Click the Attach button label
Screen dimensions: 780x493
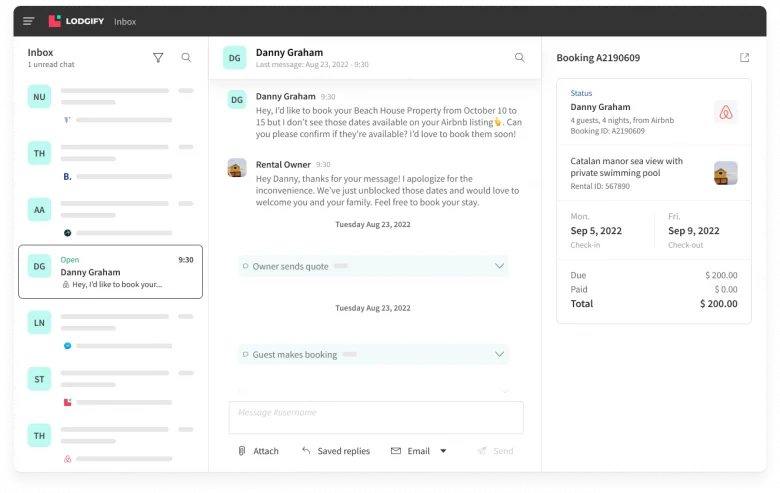pyautogui.click(x=266, y=451)
